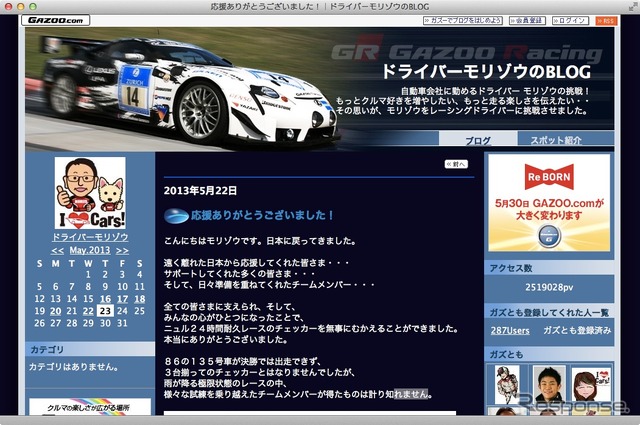
Task: Click the GAZOO.com logo
Action: (56, 20)
